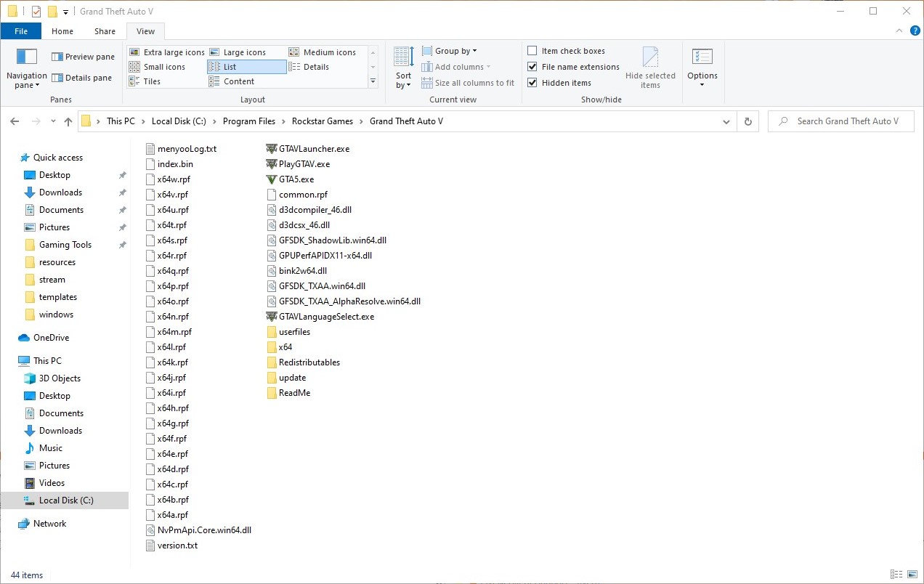Switch layout to Tiles
Screen dimensions: 924x584
click(x=145, y=81)
